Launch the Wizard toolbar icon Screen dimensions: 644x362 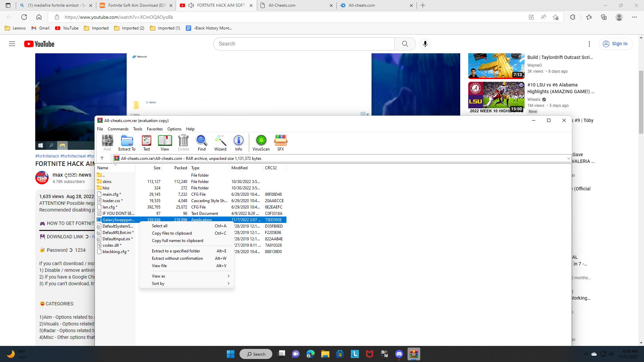(x=220, y=143)
